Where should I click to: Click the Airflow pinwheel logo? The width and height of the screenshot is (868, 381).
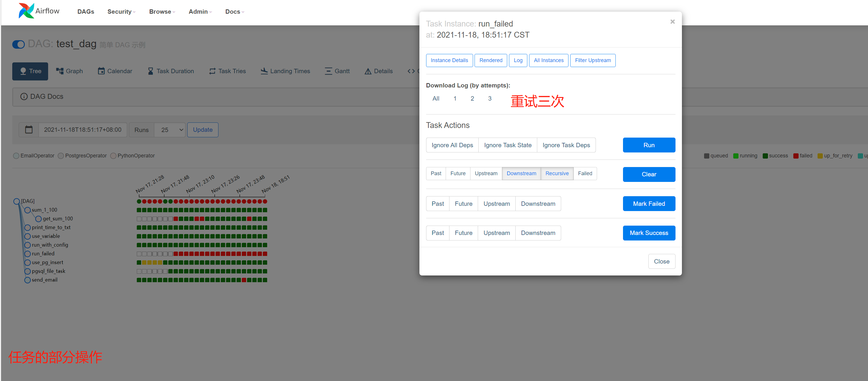pyautogui.click(x=26, y=11)
